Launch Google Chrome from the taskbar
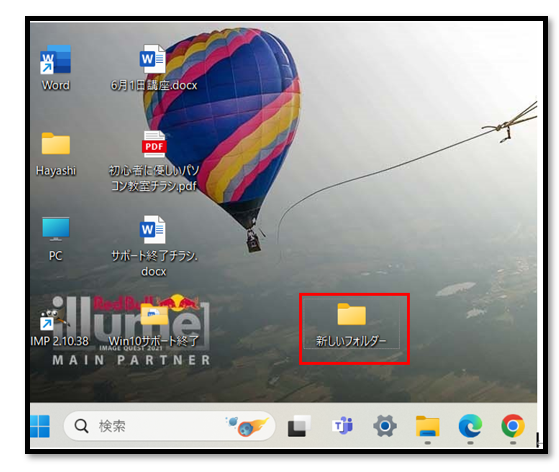This screenshot has height=472, width=559. click(513, 426)
